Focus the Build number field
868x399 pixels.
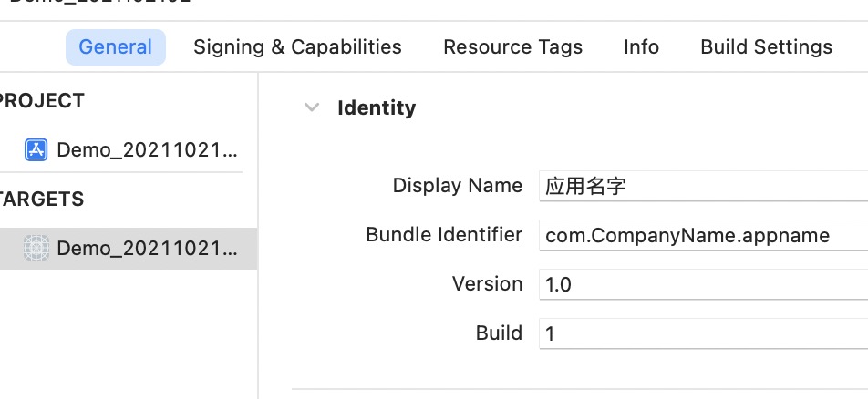point(702,333)
